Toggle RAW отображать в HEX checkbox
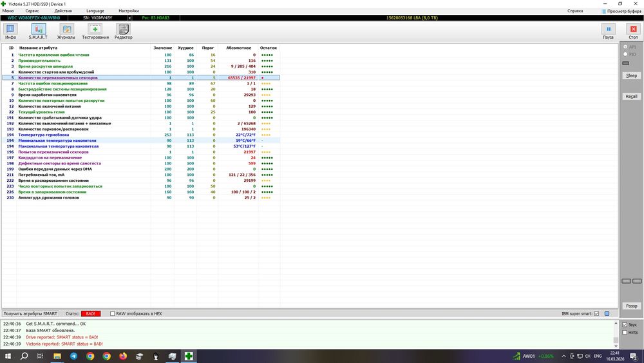The width and height of the screenshot is (644, 363). [x=112, y=313]
